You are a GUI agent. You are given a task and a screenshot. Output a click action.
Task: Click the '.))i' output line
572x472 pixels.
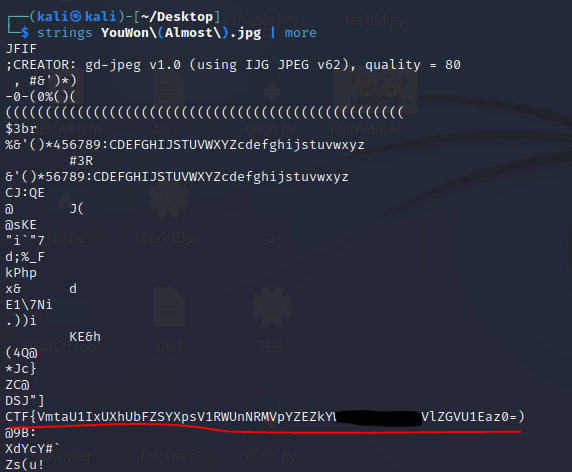click(21, 321)
